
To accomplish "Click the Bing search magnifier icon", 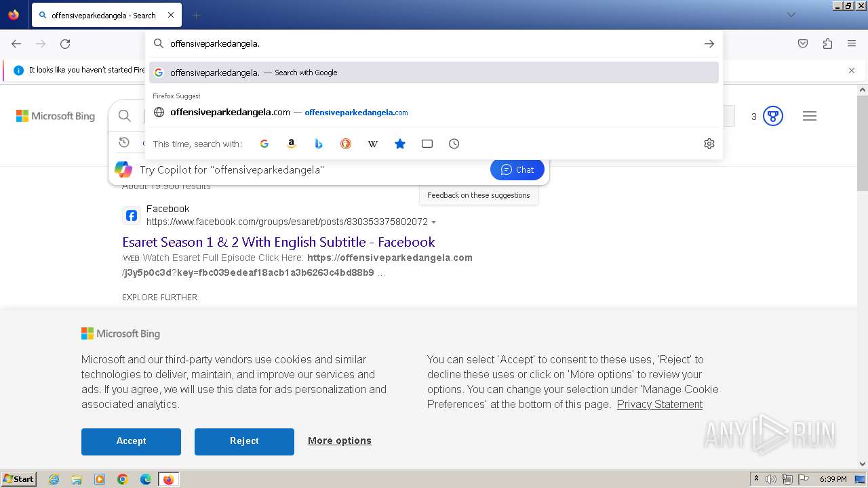I will [x=125, y=116].
